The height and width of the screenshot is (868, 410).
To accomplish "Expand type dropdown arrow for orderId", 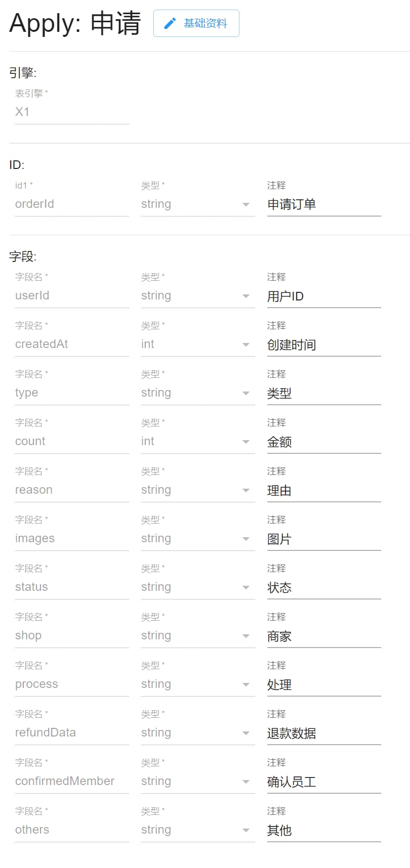I will coord(246,204).
